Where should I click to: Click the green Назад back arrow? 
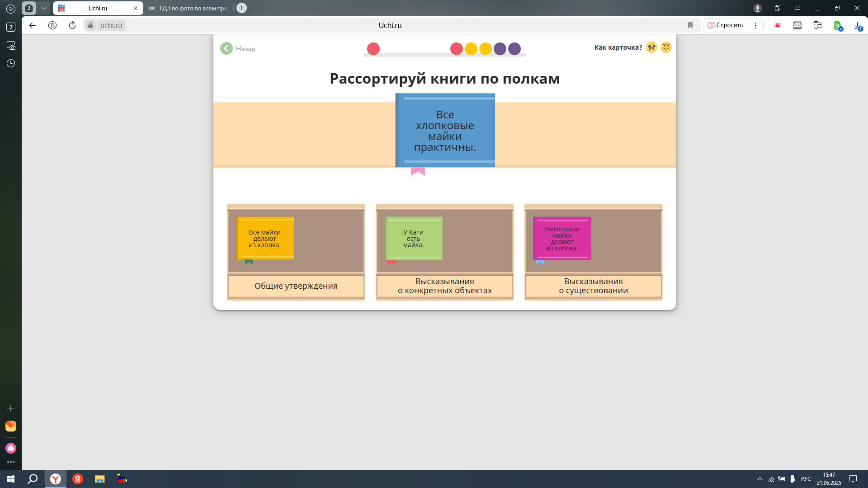(x=226, y=48)
